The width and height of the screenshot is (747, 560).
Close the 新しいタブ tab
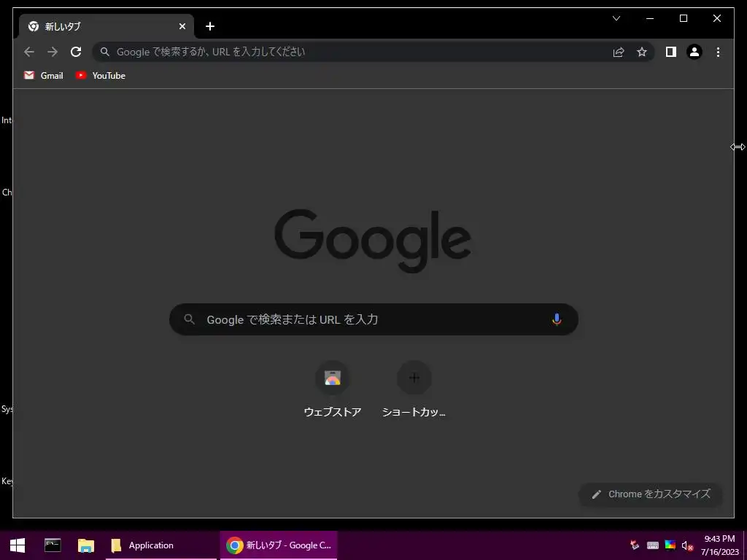point(182,26)
